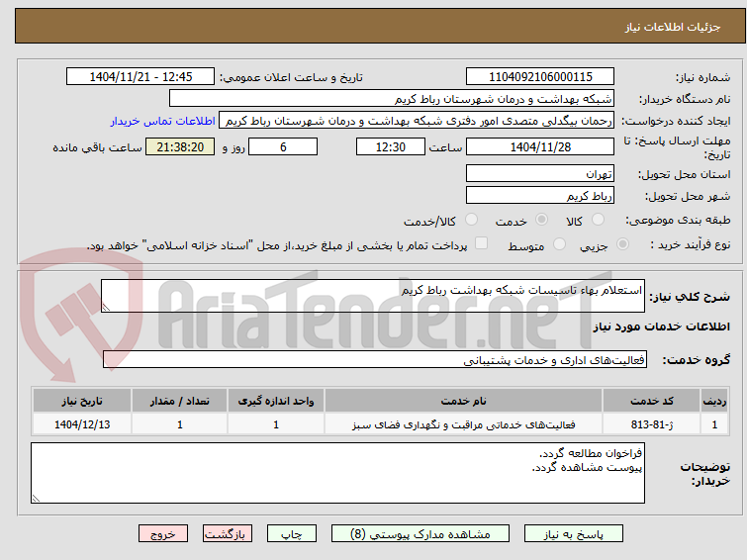This screenshot has height=560, width=747.
Task: Select the جزیی purchase type radio
Action: tap(622, 244)
